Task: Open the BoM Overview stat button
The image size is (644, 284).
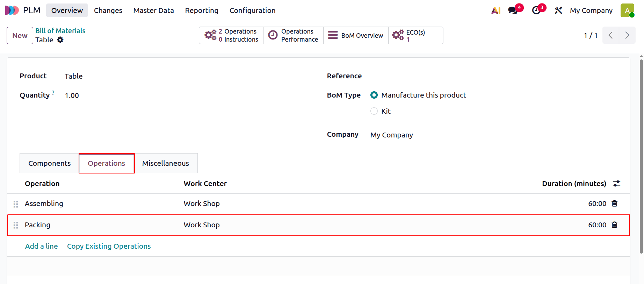Action: 356,35
